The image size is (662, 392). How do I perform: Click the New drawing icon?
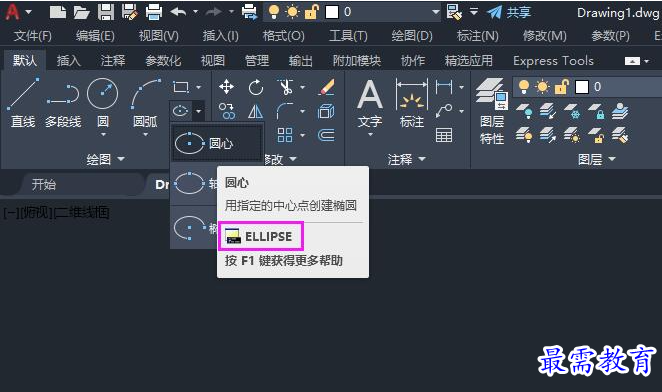[x=57, y=12]
